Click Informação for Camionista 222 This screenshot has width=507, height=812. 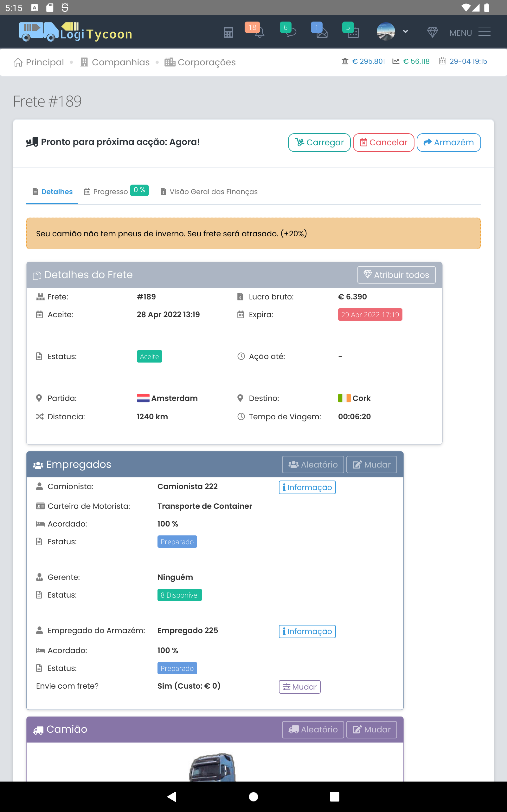tap(307, 487)
